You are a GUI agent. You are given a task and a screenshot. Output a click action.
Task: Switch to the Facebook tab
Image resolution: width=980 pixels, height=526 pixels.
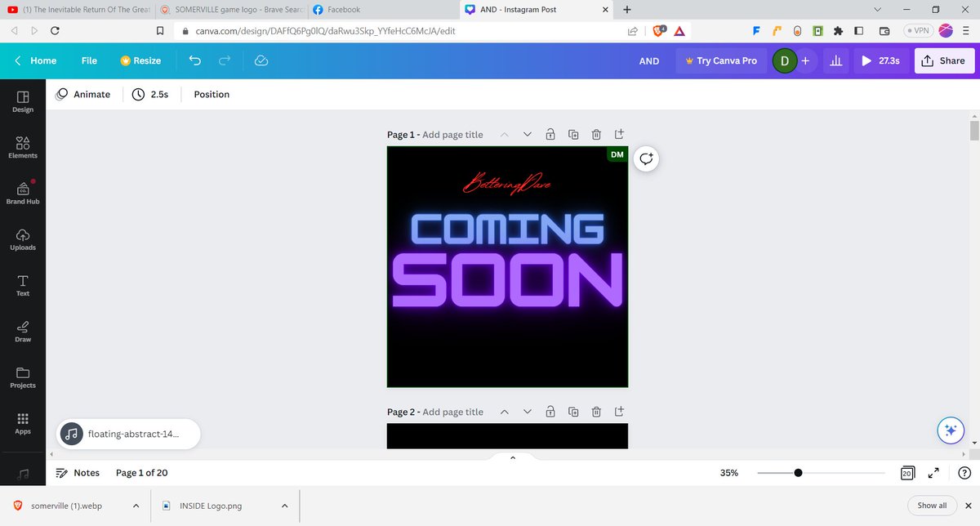coord(384,10)
